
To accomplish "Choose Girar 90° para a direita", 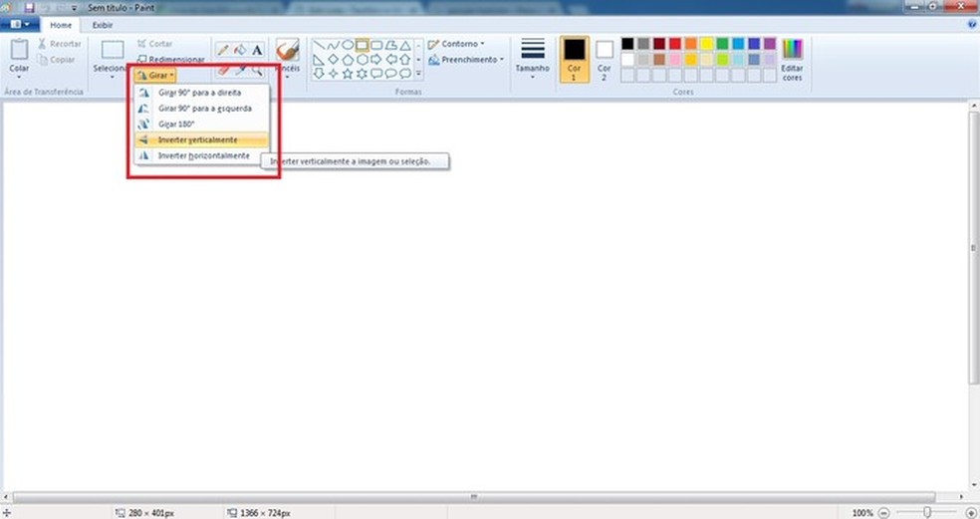I will (202, 92).
